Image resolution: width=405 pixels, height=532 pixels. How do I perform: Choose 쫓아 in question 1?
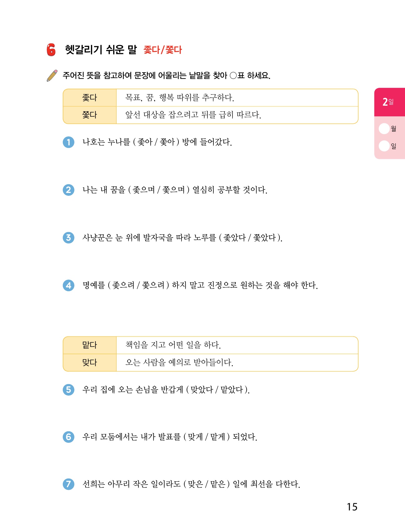pos(167,142)
